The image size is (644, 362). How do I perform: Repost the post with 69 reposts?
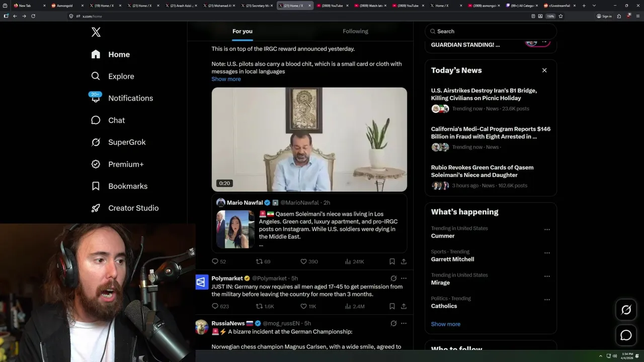263,261
